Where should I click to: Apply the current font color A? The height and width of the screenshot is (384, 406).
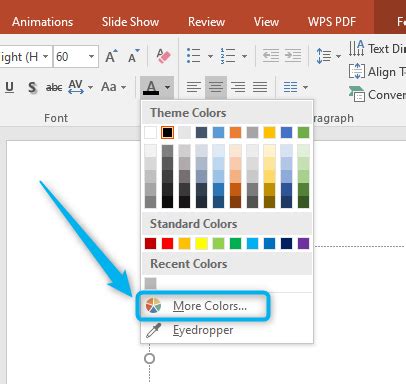(151, 88)
